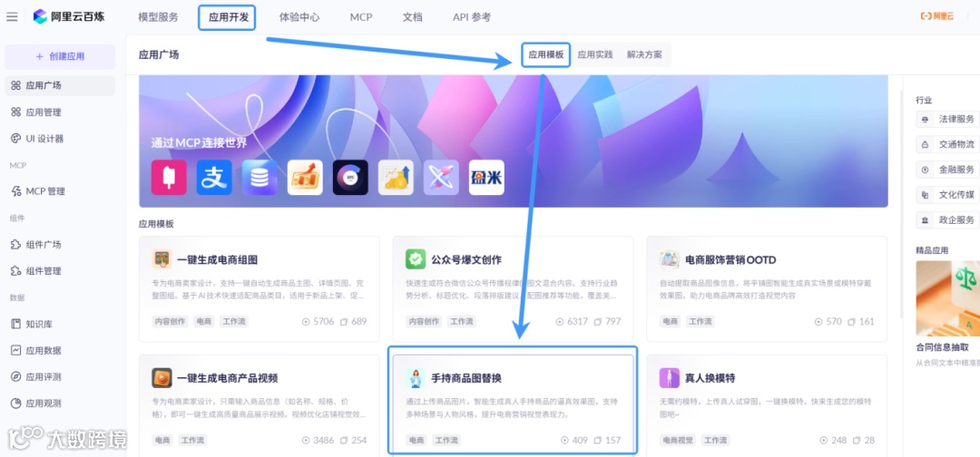
Task: Click the orange chart MCP icon
Action: coord(305,178)
